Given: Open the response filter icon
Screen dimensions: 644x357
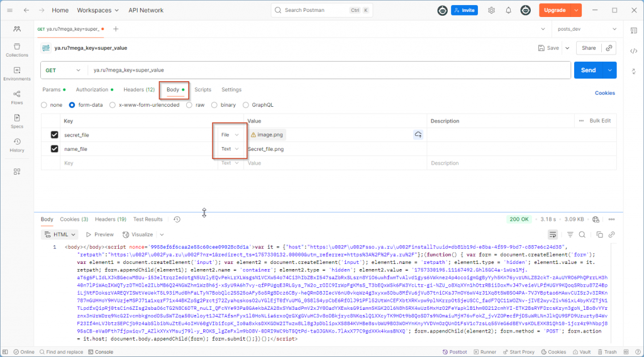Looking at the screenshot, I should coord(570,234).
